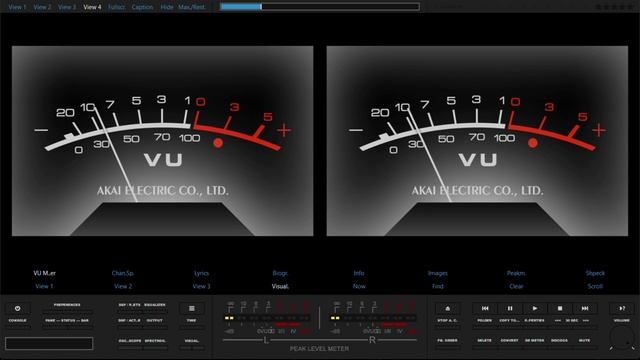Open PREFERENCES
Screen dimensions: 640x360
click(x=67, y=305)
